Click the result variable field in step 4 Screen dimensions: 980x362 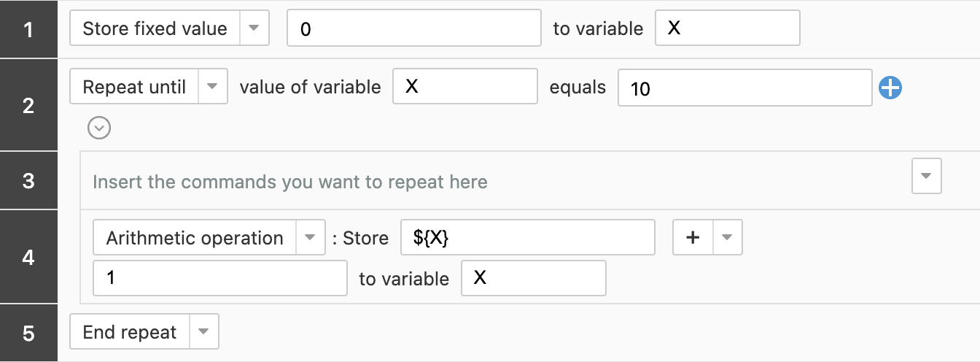coord(533,278)
